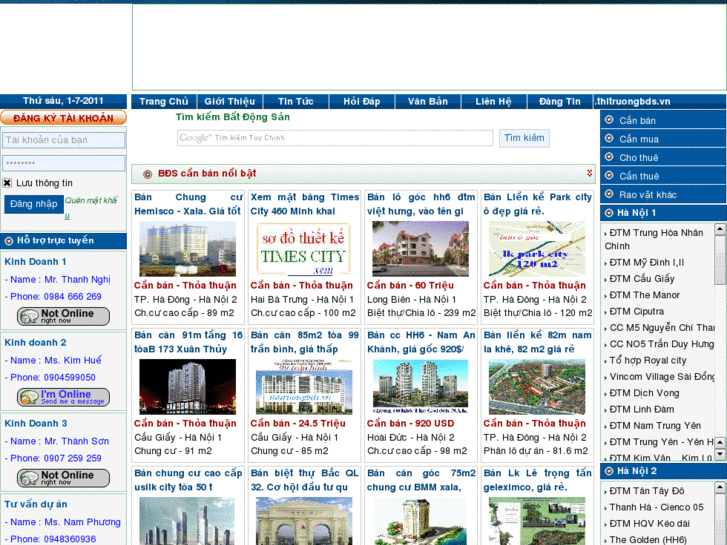Open the ĐTM Nam Trung Yên link
This screenshot has height=545, width=727.
[655, 425]
